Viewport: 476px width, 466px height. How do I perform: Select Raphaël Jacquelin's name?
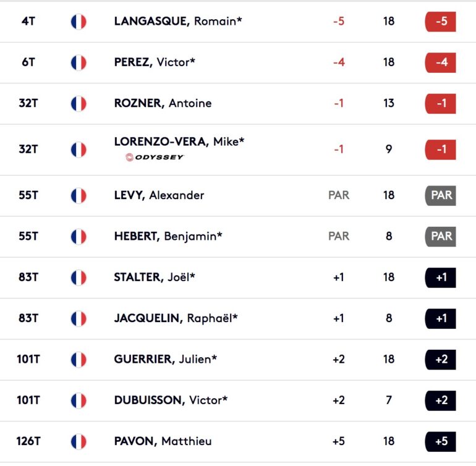tap(176, 318)
